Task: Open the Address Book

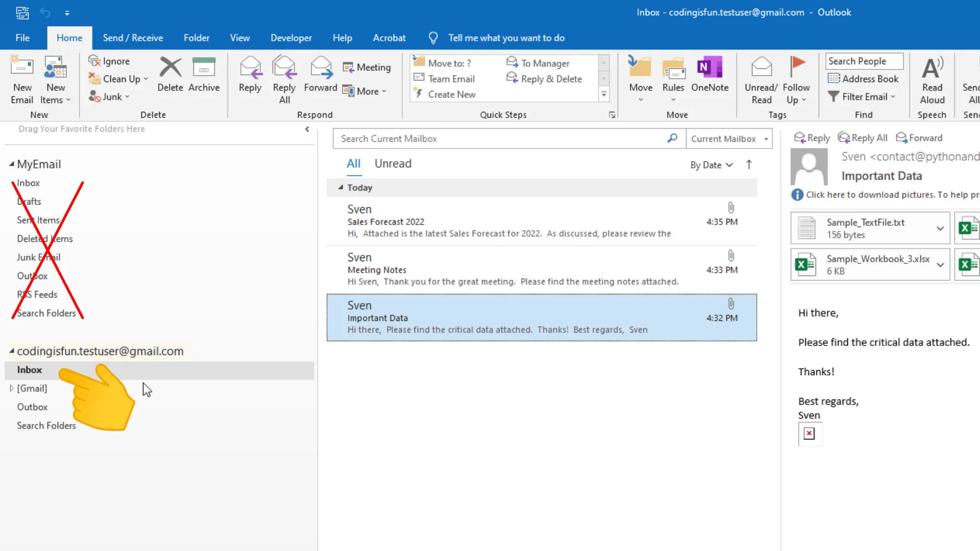Action: pos(864,79)
